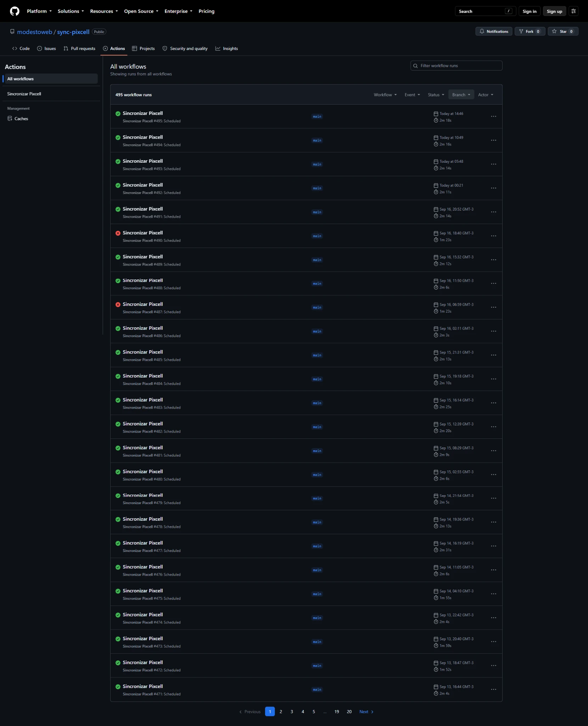
Task: Click the failed status icon for run #487
Action: pos(118,305)
